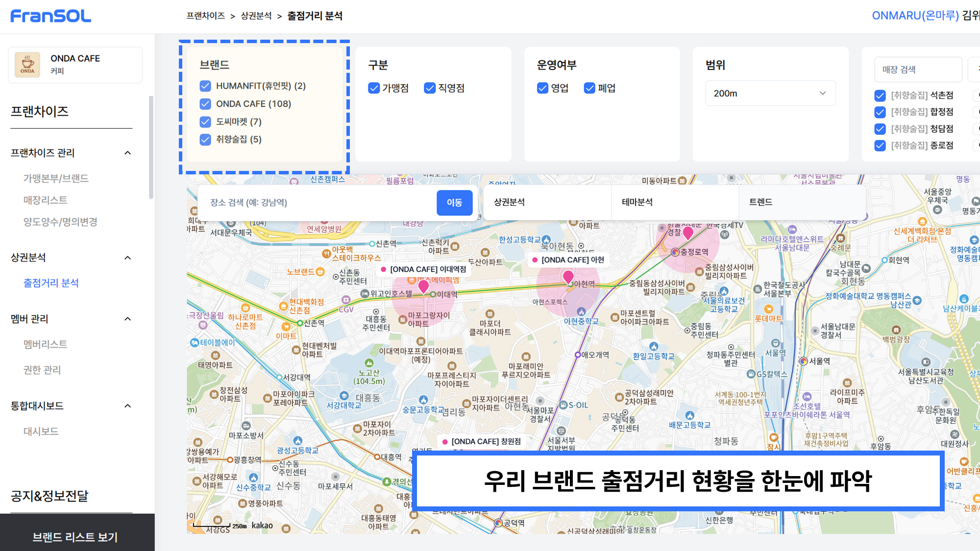The image size is (980, 551).
Task: Uncheck the 가맹점 checkbox
Action: [374, 88]
